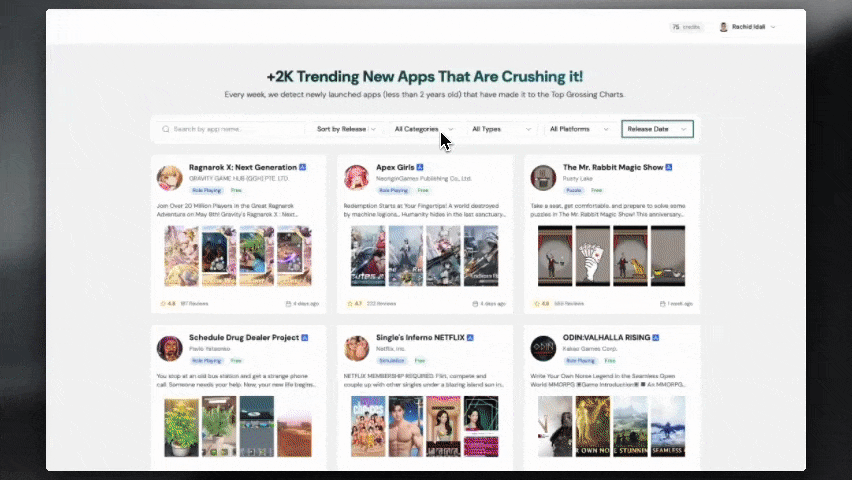
Task: Click App Store badge beside Single's Inferno NETFLIX
Action: [x=471, y=338]
